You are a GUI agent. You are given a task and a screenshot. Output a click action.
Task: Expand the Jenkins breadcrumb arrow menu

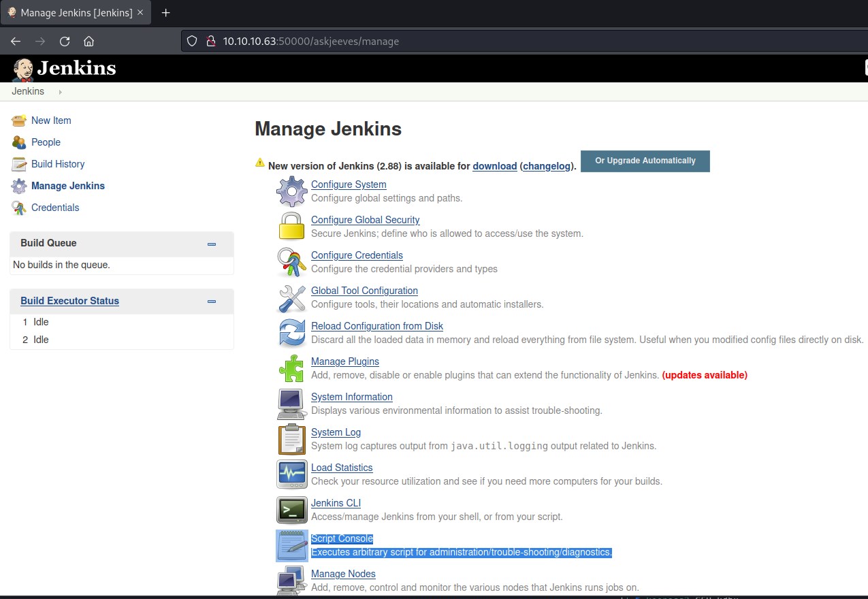(60, 92)
